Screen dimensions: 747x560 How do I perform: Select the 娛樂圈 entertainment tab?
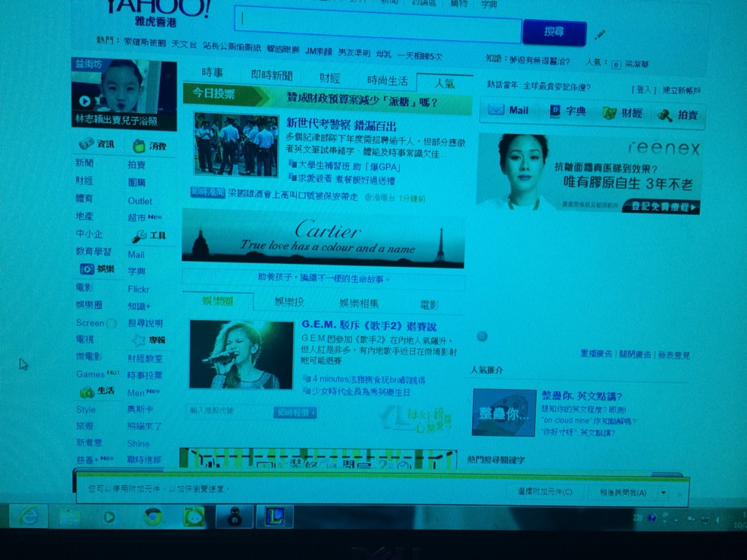[x=217, y=301]
